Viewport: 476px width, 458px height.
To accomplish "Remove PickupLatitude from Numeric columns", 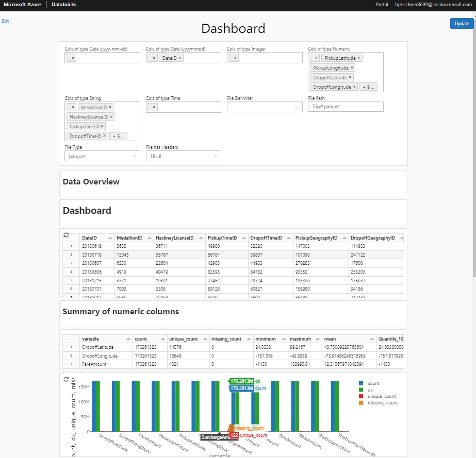I will [x=359, y=58].
